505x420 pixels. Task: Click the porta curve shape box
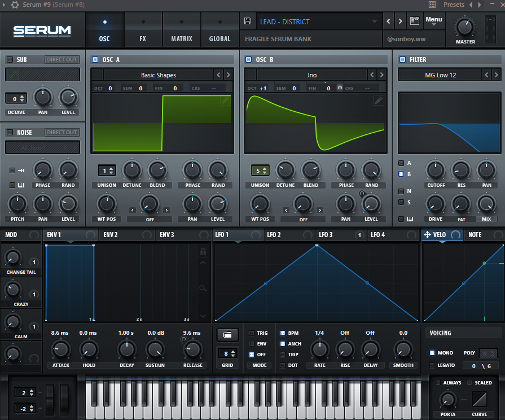[x=480, y=399]
